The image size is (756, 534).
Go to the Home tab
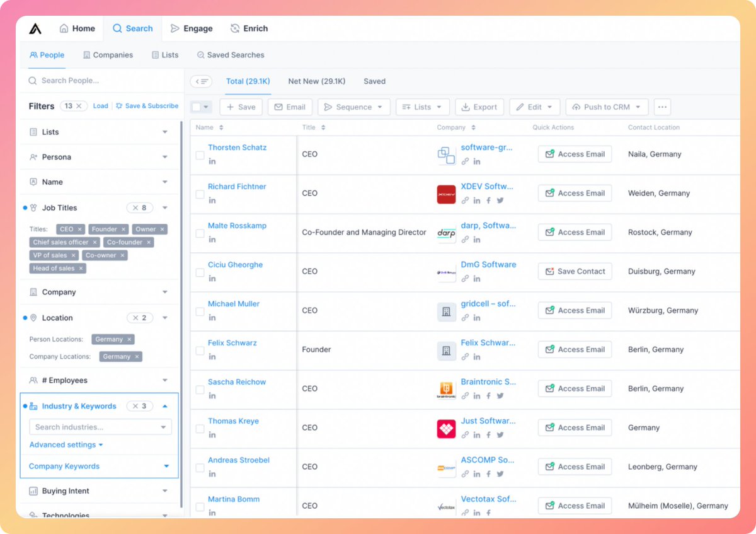77,28
